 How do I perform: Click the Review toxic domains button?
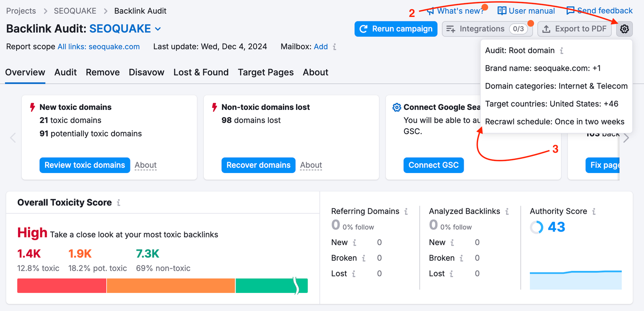coord(85,165)
